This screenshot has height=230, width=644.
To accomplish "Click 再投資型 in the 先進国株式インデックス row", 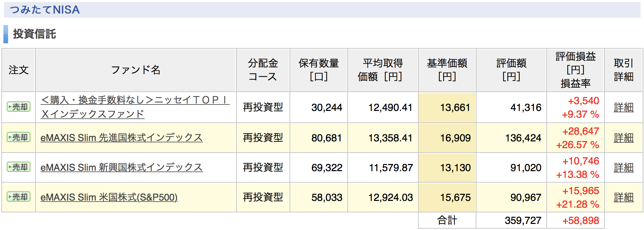I will coord(263,138).
